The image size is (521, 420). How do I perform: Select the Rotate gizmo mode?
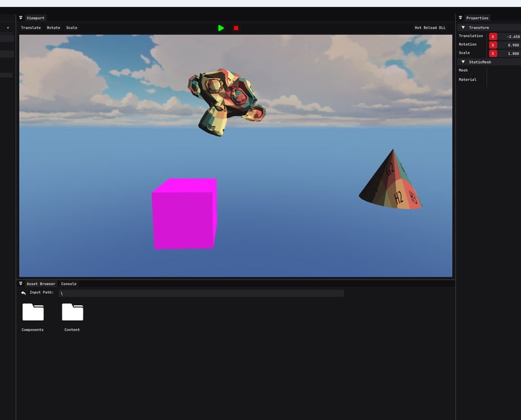[53, 28]
